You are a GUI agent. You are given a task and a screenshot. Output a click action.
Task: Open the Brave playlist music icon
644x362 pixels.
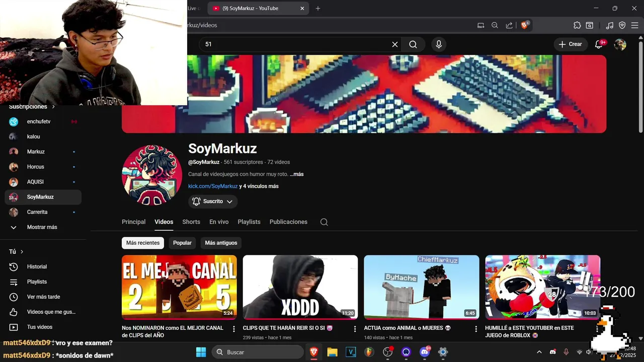(610, 25)
